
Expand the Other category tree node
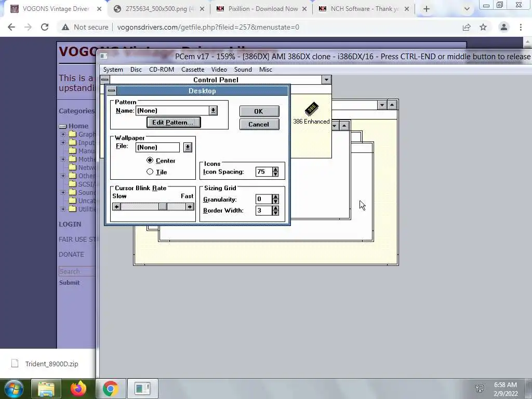click(x=63, y=176)
